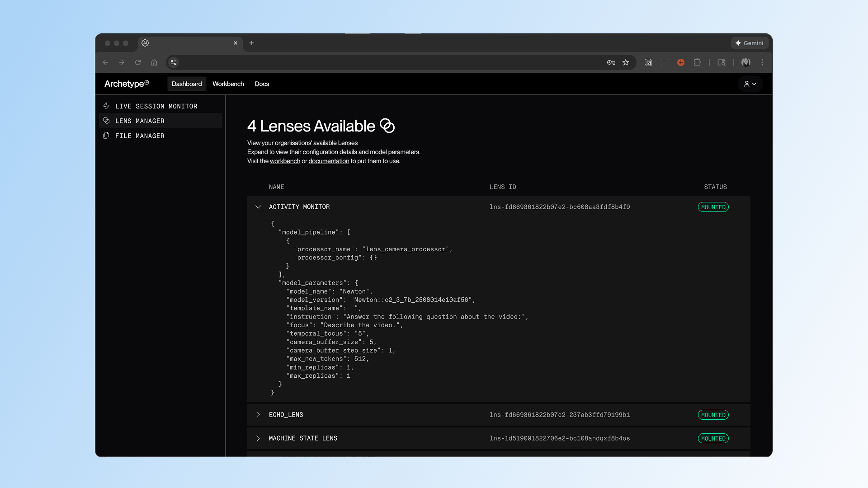Toggle MOUNTED status on MACHINE STATE LENS

[713, 438]
